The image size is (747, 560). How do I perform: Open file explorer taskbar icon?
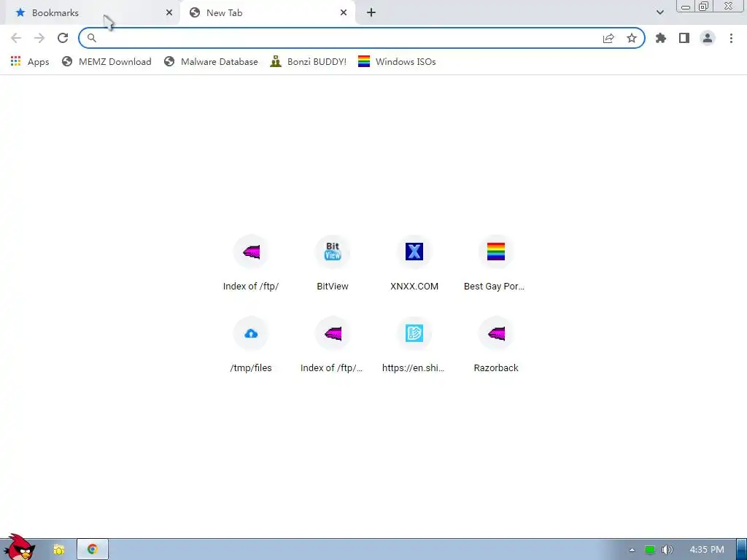tap(59, 550)
